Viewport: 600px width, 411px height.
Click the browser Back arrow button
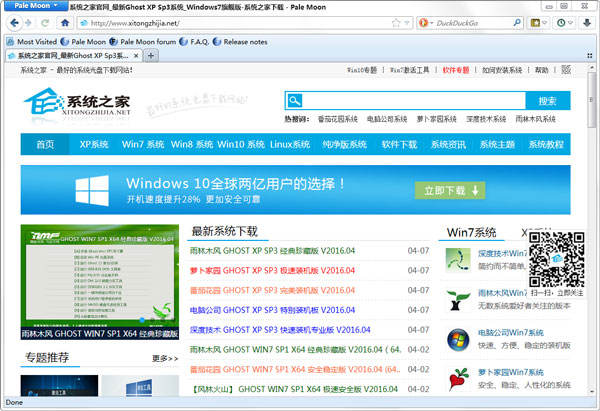(x=13, y=22)
